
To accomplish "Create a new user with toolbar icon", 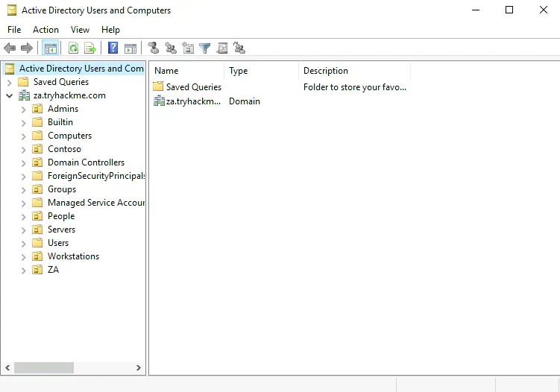I will (154, 48).
